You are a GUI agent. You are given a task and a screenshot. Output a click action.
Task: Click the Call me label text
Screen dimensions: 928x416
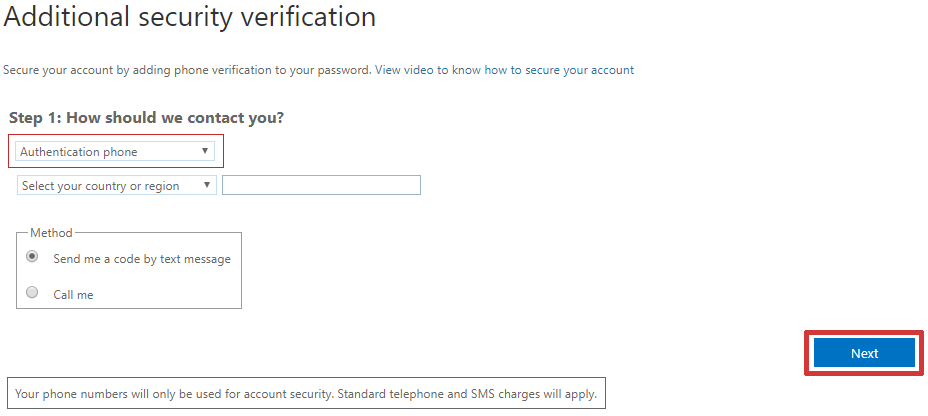[x=73, y=295]
